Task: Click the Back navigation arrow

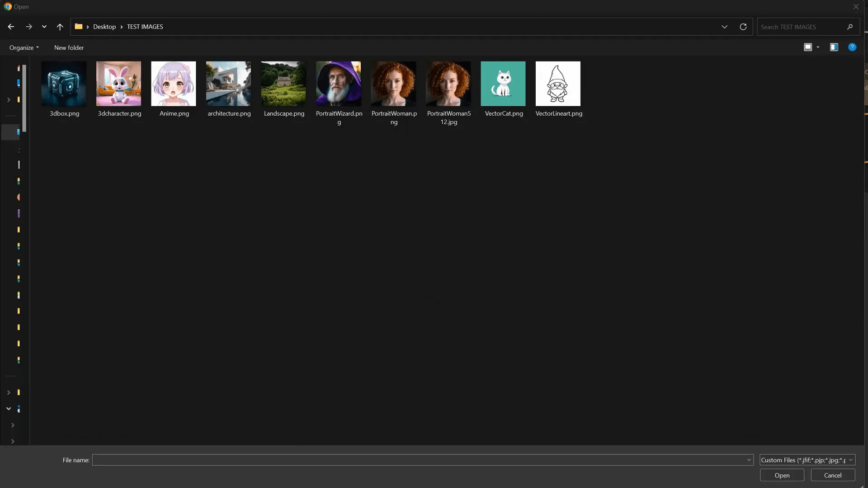Action: click(x=11, y=27)
